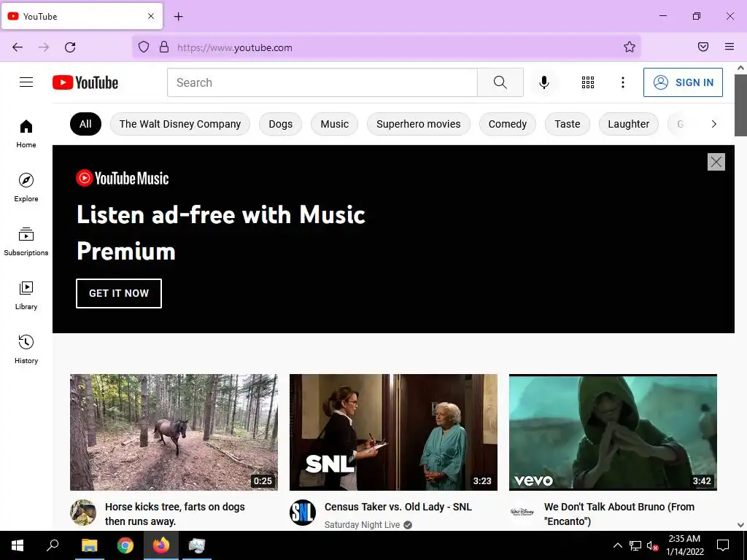Bookmark page with star icon

[630, 47]
